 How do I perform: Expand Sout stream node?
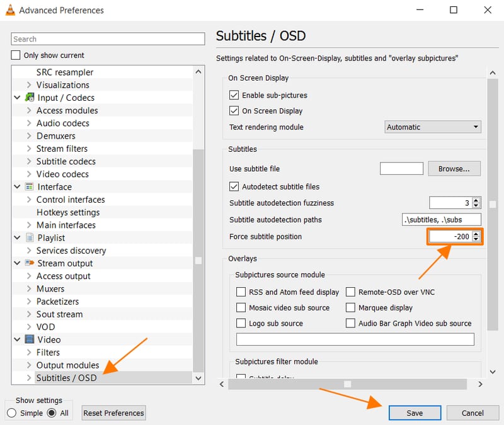[29, 314]
